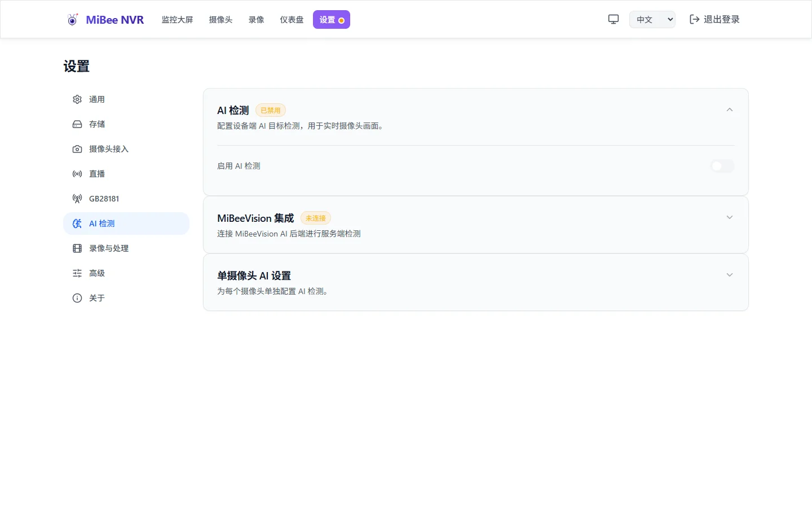Viewport: 812px width, 508px height.
Task: Expand the 单摄像头 AI 设置 chevron
Action: click(730, 275)
